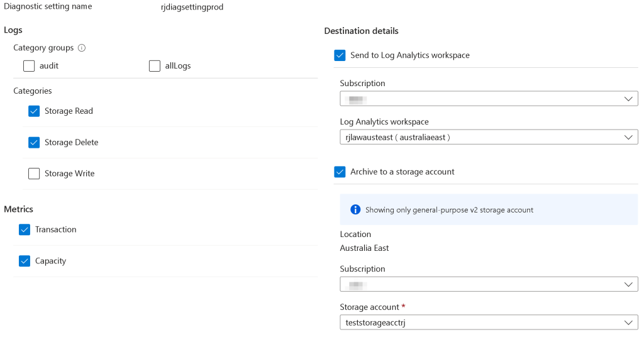Viewport: 644px width, 337px height.
Task: Uncheck Send to Log Analytics workspace
Action: click(x=340, y=55)
